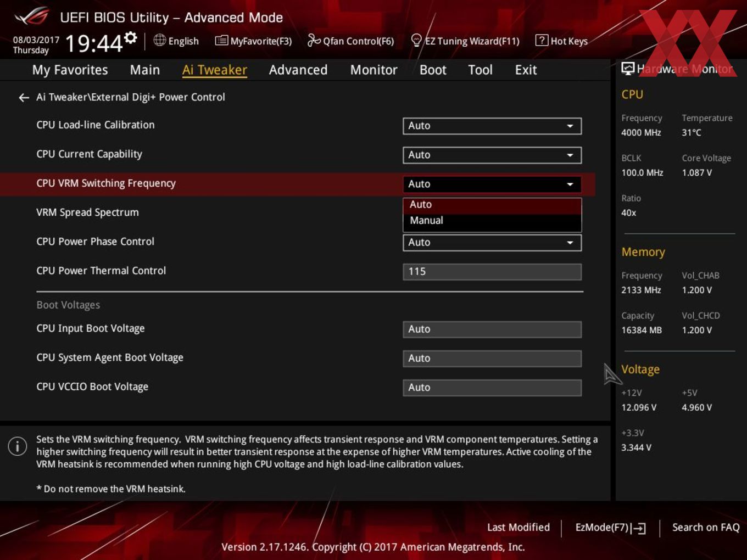
Task: Click the Hardware Monitor screen icon
Action: click(x=627, y=68)
